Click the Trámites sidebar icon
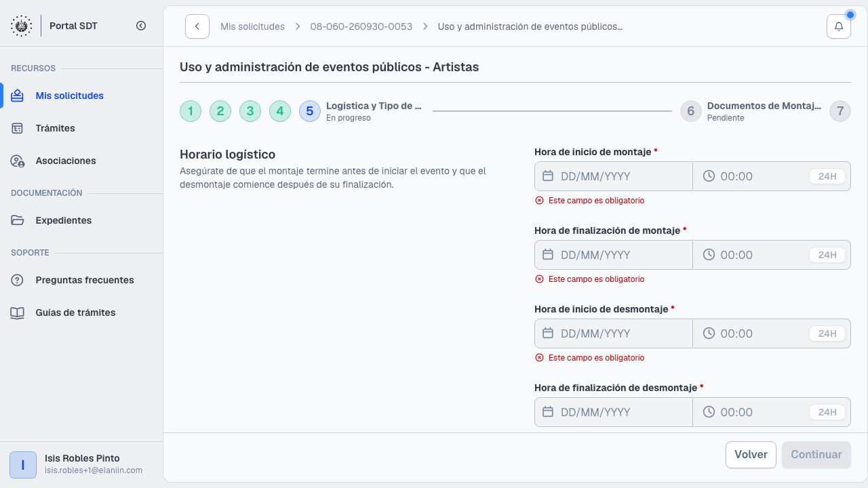 pyautogui.click(x=18, y=128)
